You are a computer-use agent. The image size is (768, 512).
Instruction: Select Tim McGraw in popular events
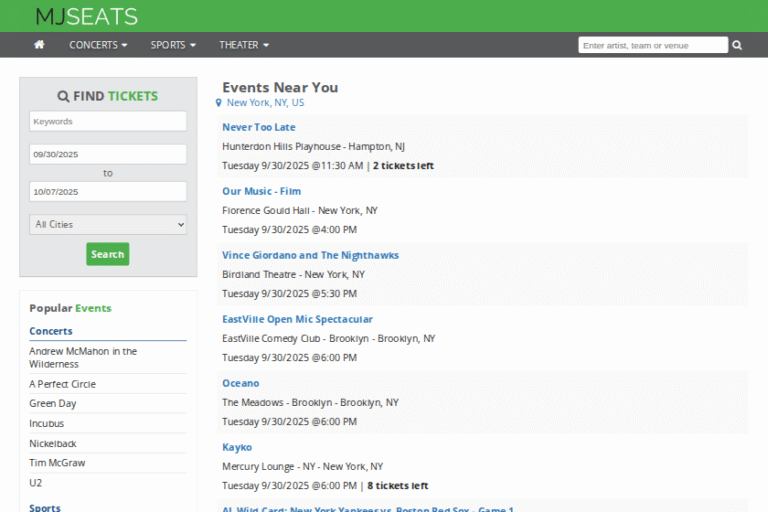58,463
